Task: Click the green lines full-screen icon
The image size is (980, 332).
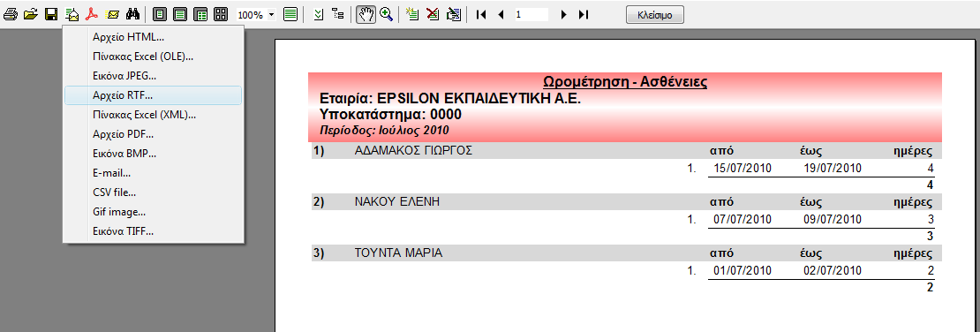Action: point(290,14)
